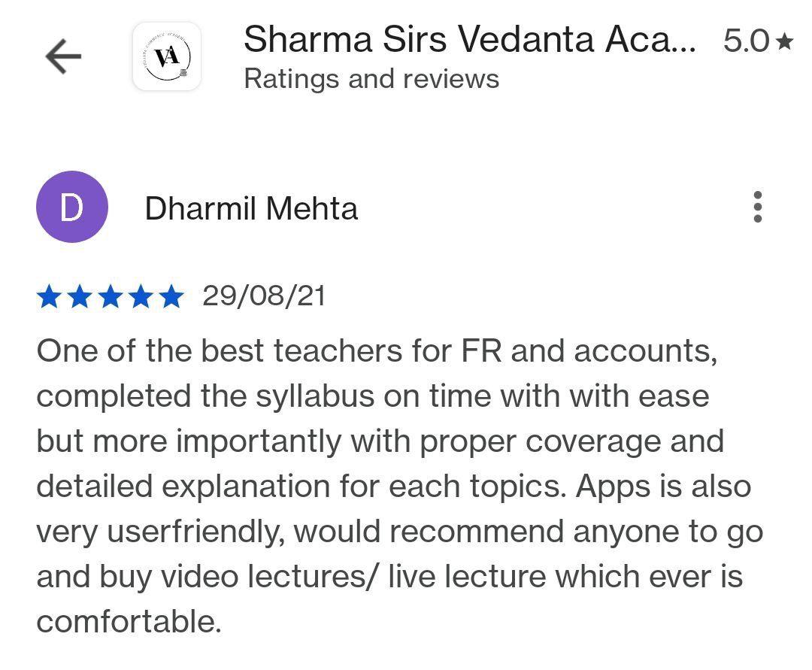Screen dimensions: 812x670
Task: Tap the review line starting 'One of the best'
Action: (377, 352)
